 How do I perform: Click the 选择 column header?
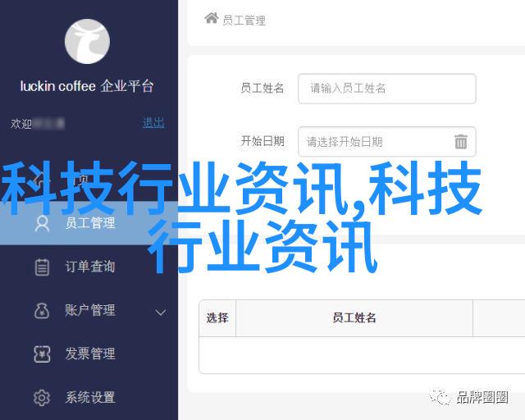(x=217, y=317)
